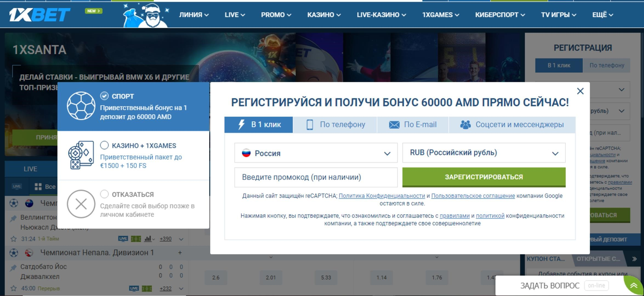Open the ОТКРЫТЫЕ С... tab
Viewport: 644px width, 296px height.
pos(598,259)
